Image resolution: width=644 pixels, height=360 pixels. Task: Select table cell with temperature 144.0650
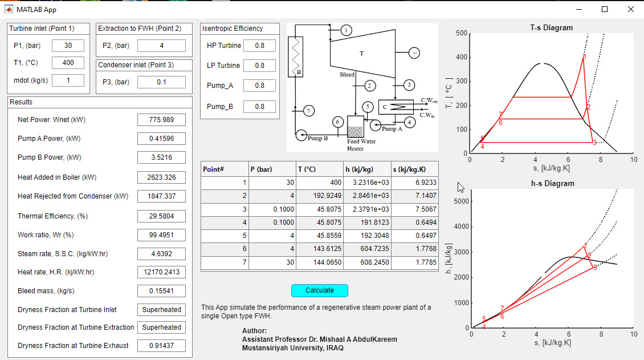click(x=320, y=262)
